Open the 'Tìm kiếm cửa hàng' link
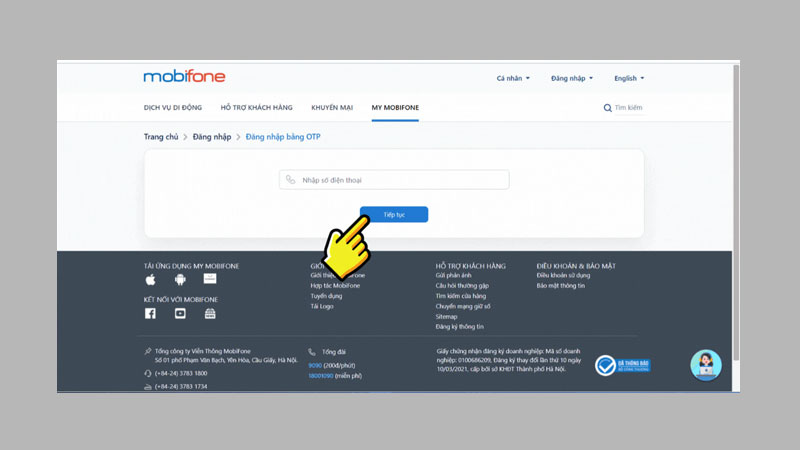Viewport: 800px width, 450px height. (461, 296)
